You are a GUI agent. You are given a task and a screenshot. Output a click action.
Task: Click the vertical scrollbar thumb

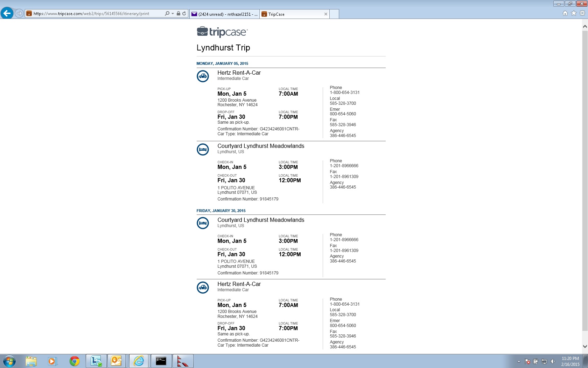pyautogui.click(x=585, y=180)
